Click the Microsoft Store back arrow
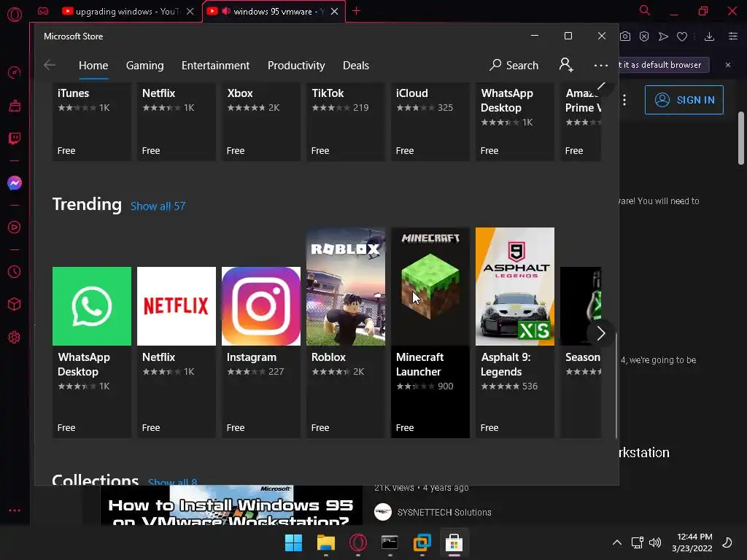Screen dimensions: 747x560 click(50, 65)
